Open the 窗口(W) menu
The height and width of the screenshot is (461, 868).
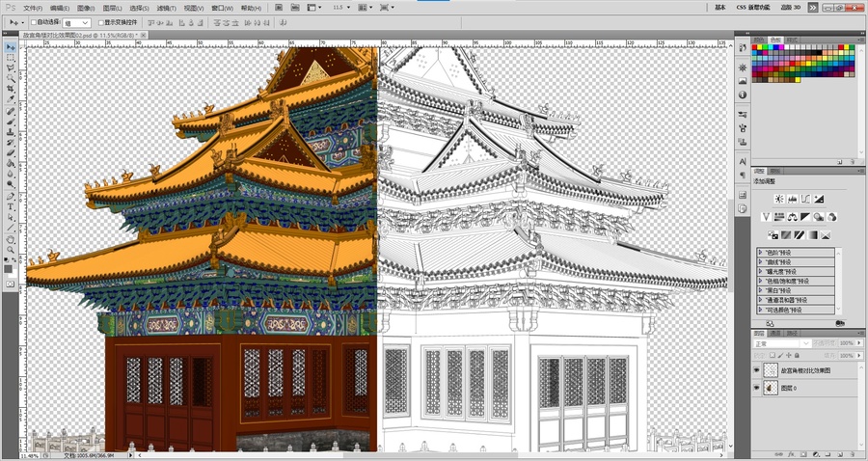tap(222, 8)
